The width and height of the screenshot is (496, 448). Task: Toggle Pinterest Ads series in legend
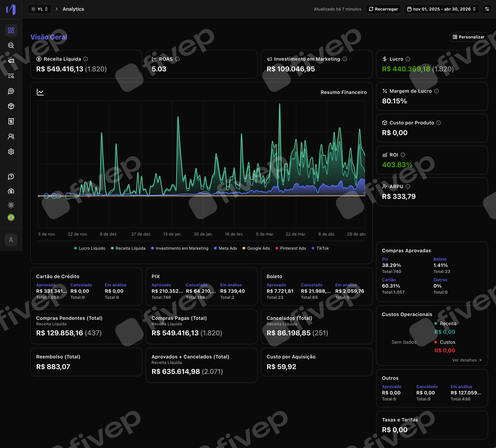pyautogui.click(x=291, y=248)
